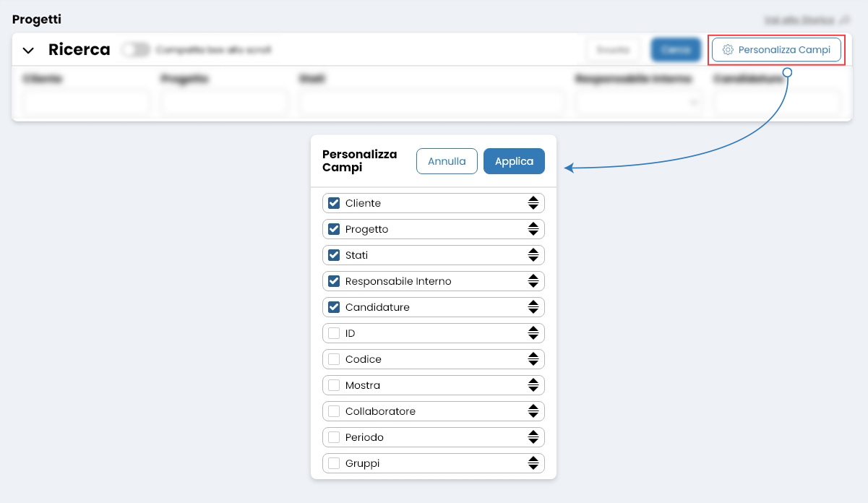Enable the Mostra field checkbox
The image size is (868, 503).
tap(334, 385)
